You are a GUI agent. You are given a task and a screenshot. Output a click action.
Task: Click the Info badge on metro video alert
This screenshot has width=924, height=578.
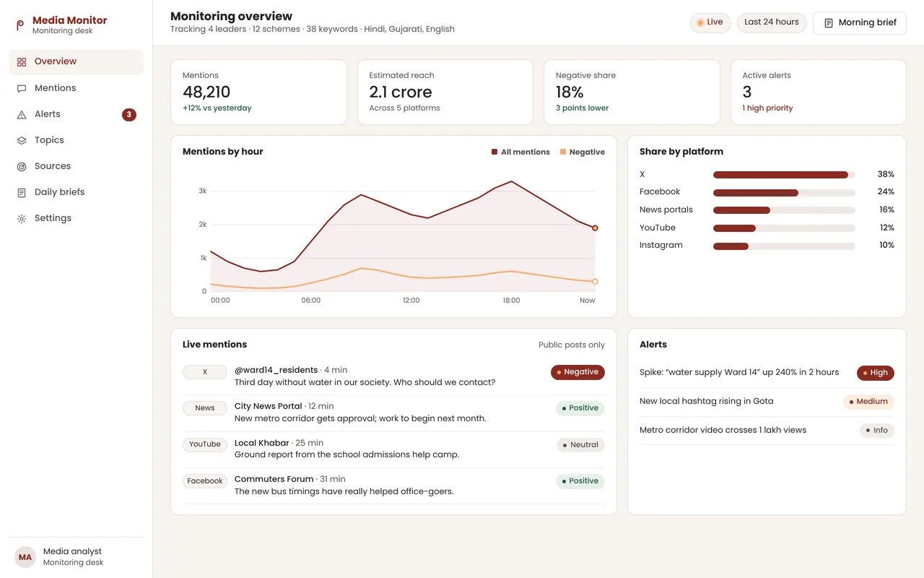(x=877, y=431)
